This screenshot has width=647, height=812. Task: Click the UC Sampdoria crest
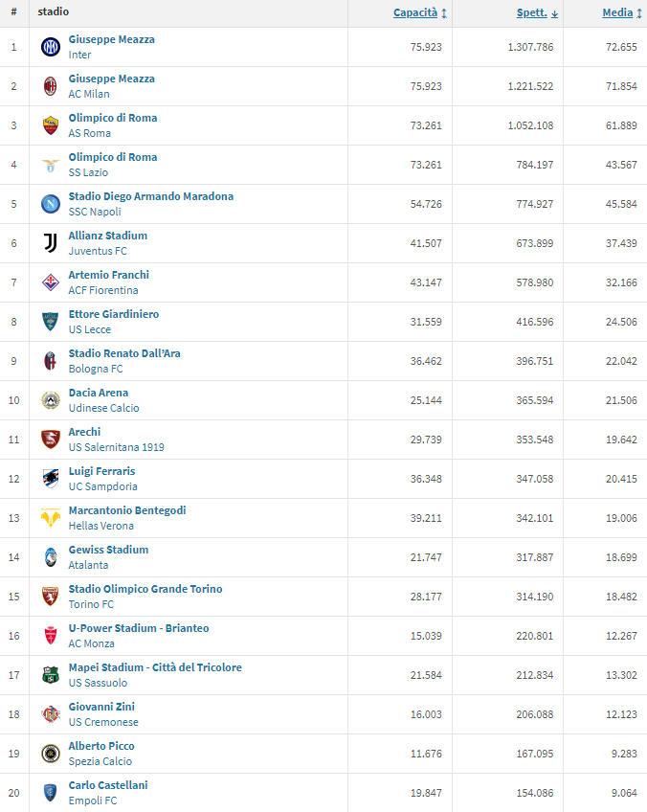pos(51,479)
